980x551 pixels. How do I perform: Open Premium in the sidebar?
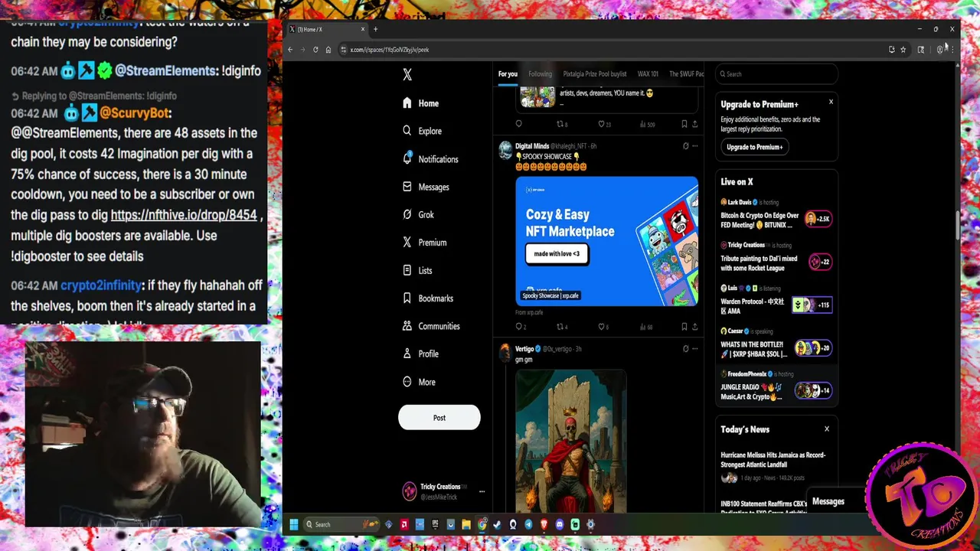[425, 243]
